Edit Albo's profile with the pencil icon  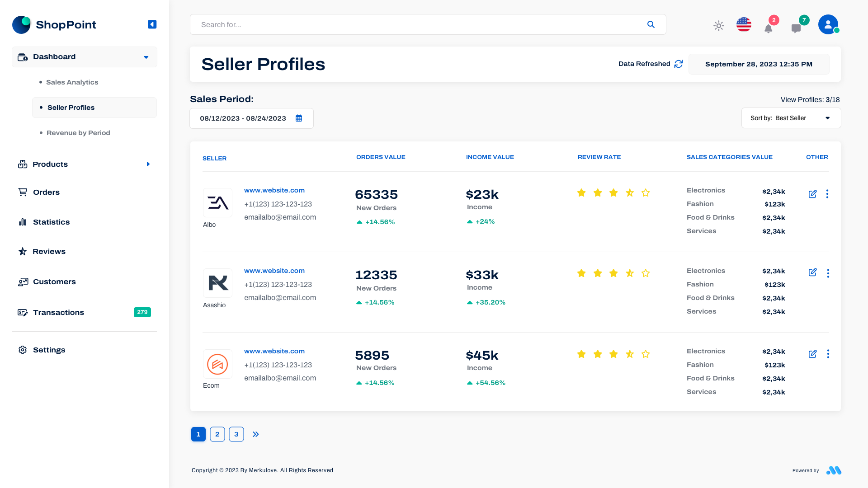pos(812,194)
